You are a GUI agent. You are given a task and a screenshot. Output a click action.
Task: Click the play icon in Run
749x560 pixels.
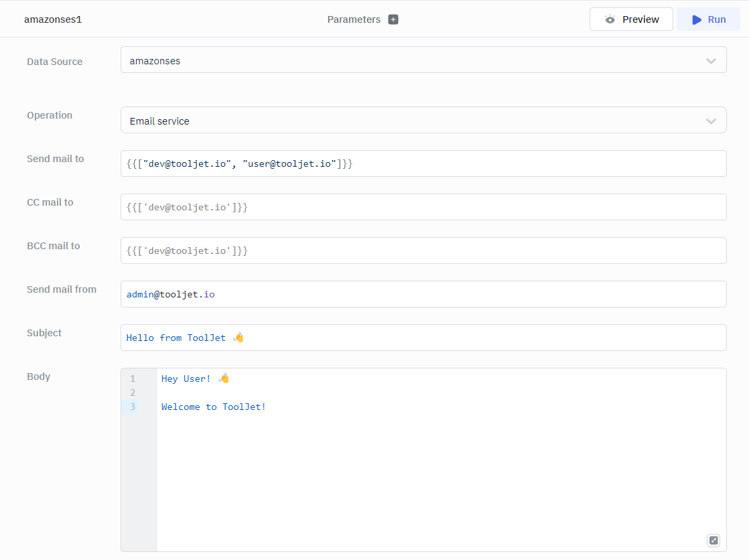697,19
